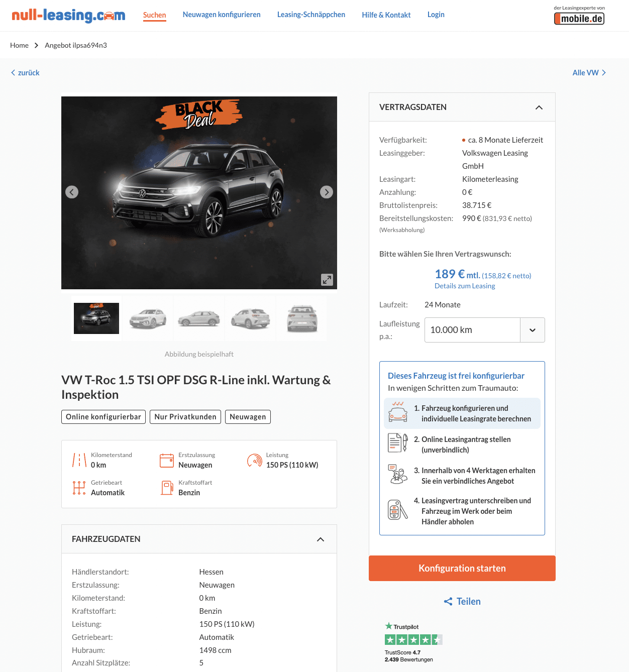Screen dimensions: 629x672
Task: View Alle VW offers
Action: 589,73
